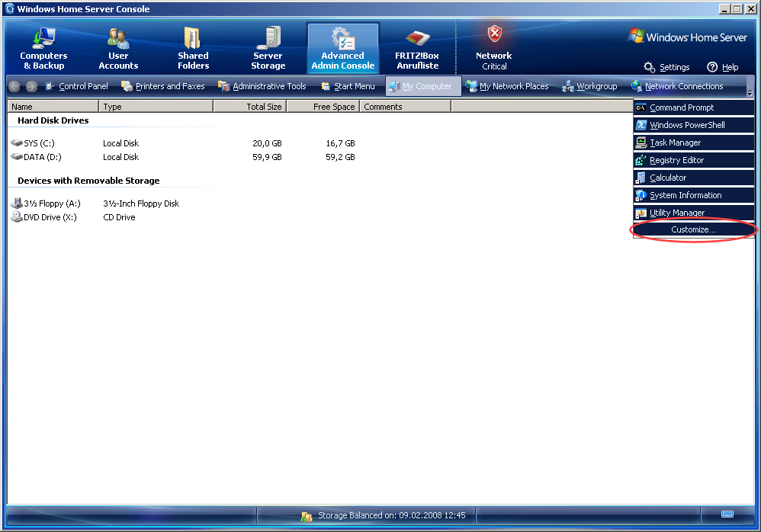Viewport: 761px width, 532px height.
Task: Choose Customize... in the menu
Action: pos(694,229)
